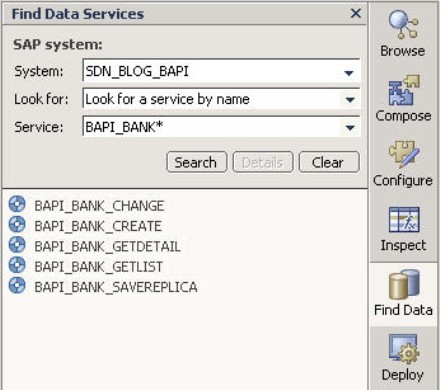
Task: Open the Inspect table icon
Action: (404, 219)
